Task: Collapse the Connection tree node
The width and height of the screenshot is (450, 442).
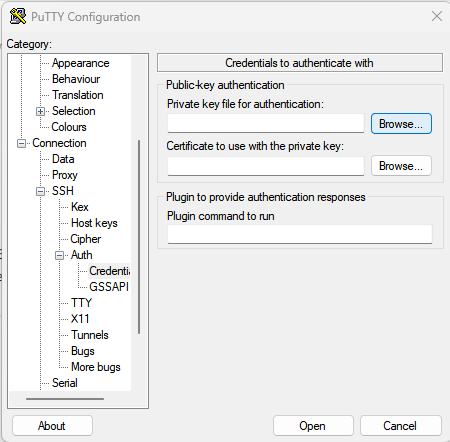Action: pos(21,143)
